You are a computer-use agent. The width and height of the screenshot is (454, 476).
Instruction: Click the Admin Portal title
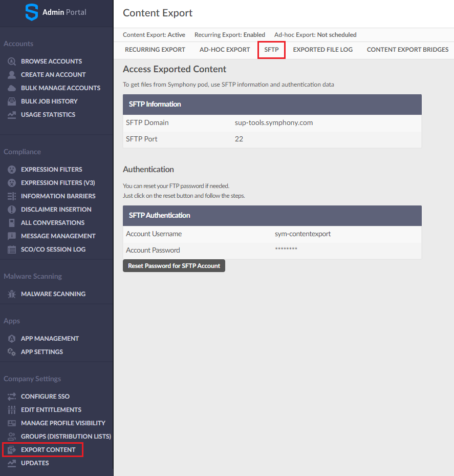coord(64,12)
